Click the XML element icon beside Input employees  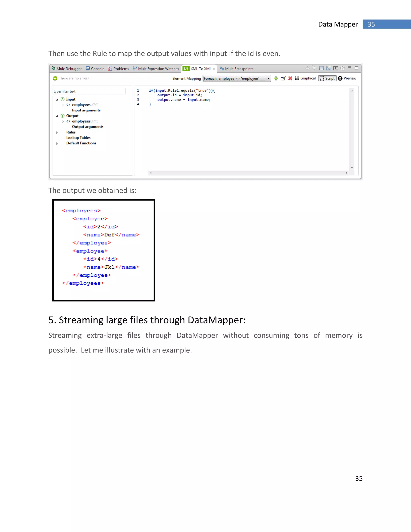(68, 105)
